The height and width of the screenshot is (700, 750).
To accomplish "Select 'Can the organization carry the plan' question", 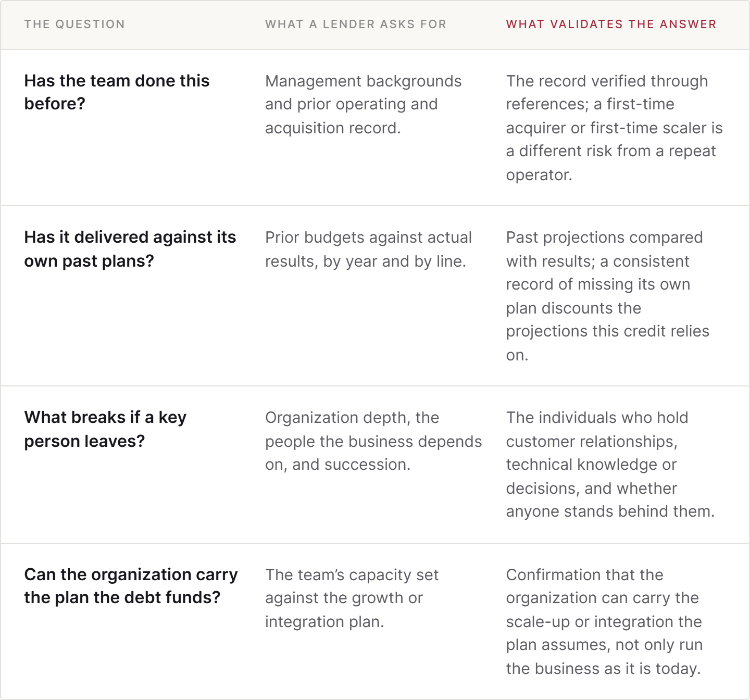I will (131, 586).
